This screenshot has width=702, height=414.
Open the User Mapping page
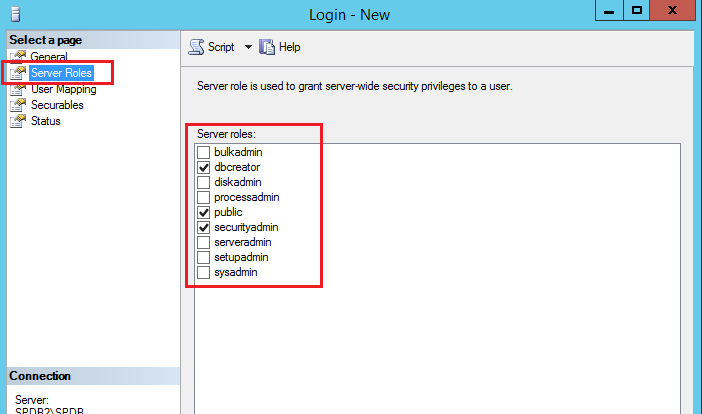(64, 89)
